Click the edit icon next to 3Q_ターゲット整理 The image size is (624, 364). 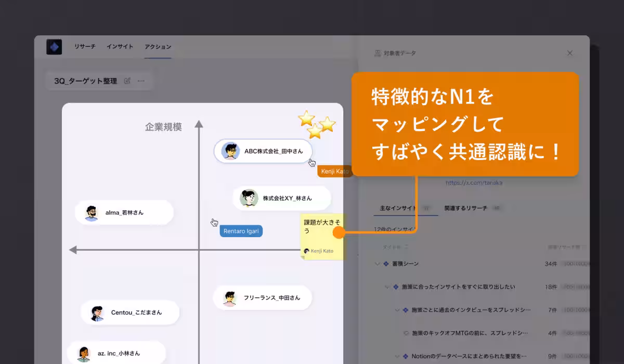click(x=127, y=81)
